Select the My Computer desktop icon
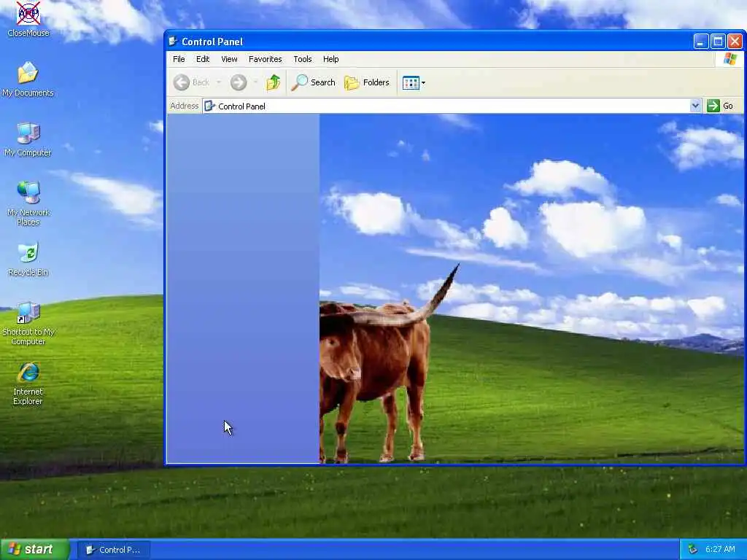The height and width of the screenshot is (560, 747). 28,139
